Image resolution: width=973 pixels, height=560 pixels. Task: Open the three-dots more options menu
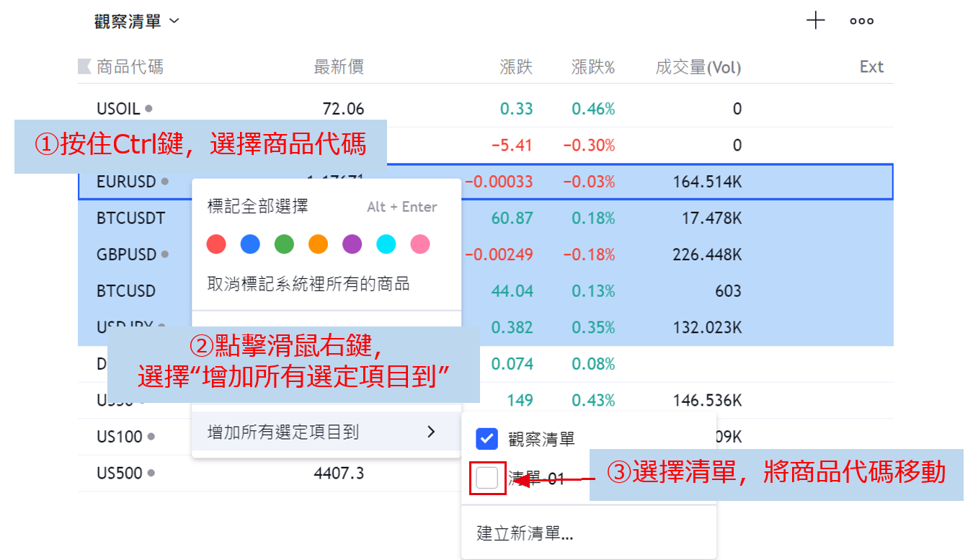pyautogui.click(x=862, y=22)
